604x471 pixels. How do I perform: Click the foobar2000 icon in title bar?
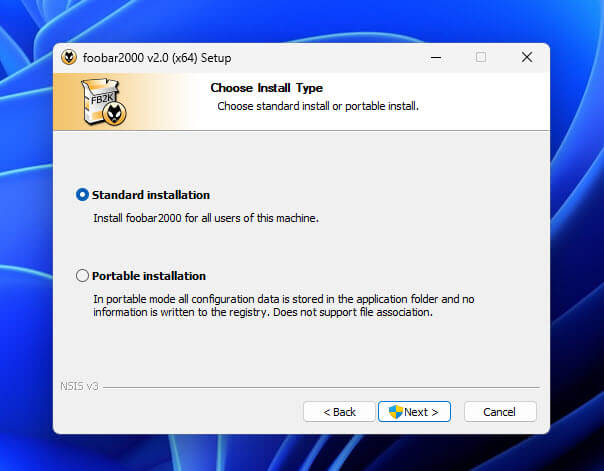69,58
